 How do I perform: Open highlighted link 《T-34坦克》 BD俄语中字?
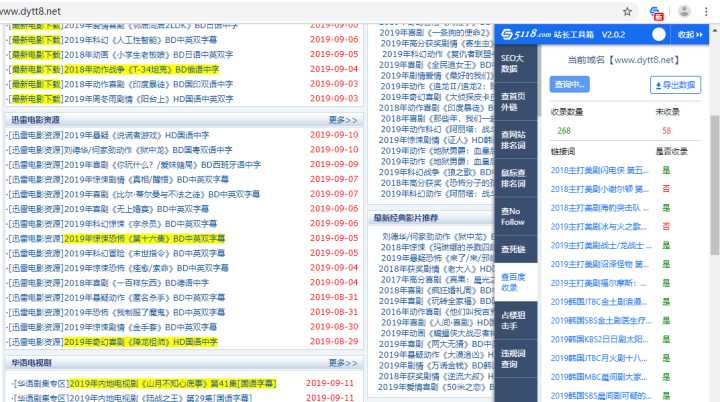(141, 69)
